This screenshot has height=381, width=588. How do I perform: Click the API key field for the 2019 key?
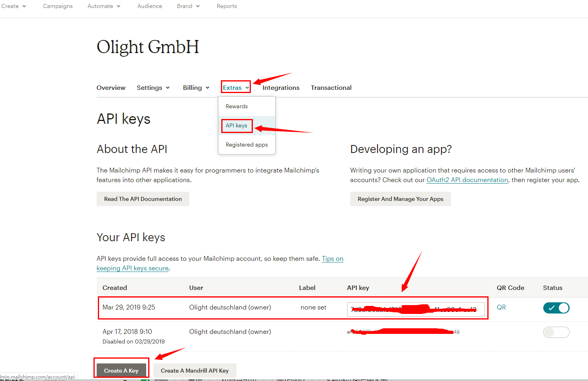416,309
